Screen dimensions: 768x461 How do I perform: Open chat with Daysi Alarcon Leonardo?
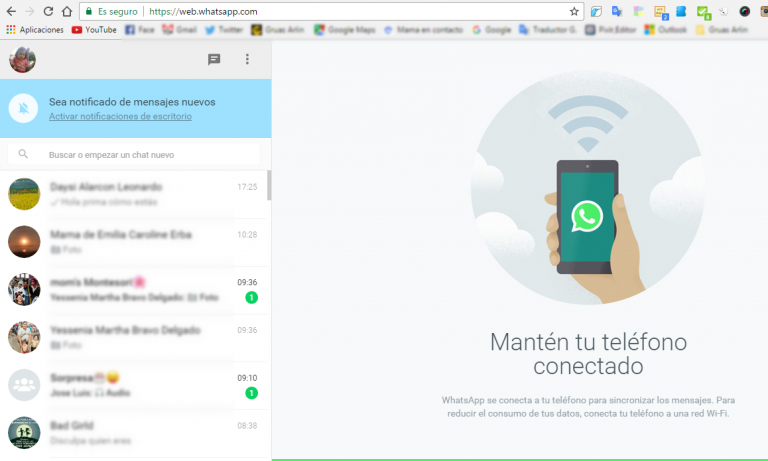(134, 194)
